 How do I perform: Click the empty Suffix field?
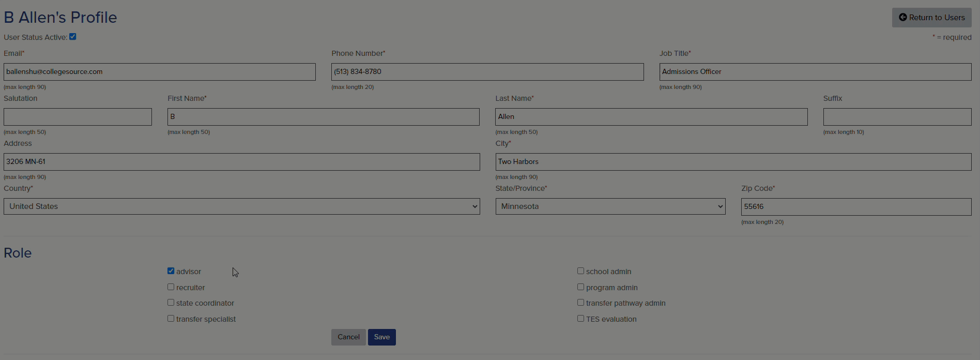[897, 117]
